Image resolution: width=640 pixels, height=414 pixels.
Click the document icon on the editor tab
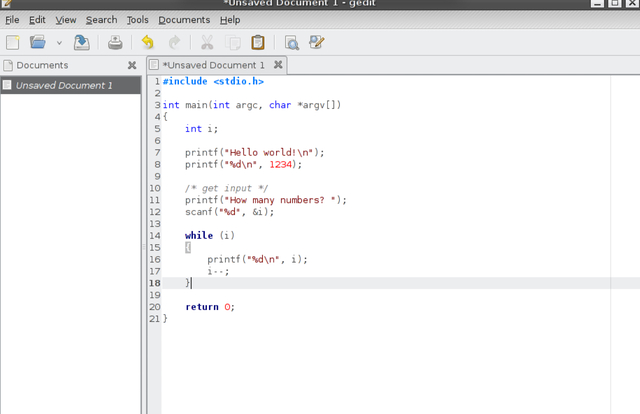pyautogui.click(x=154, y=65)
